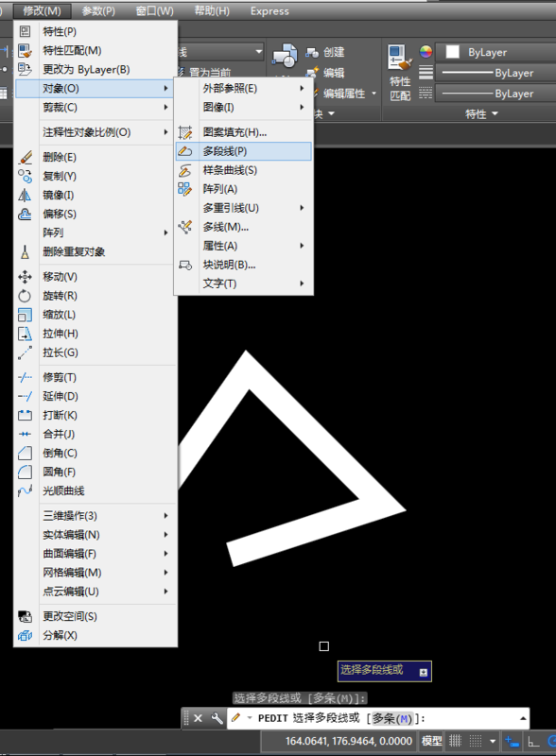Click the Explode (分解) icon
556x756 pixels.
(x=25, y=635)
